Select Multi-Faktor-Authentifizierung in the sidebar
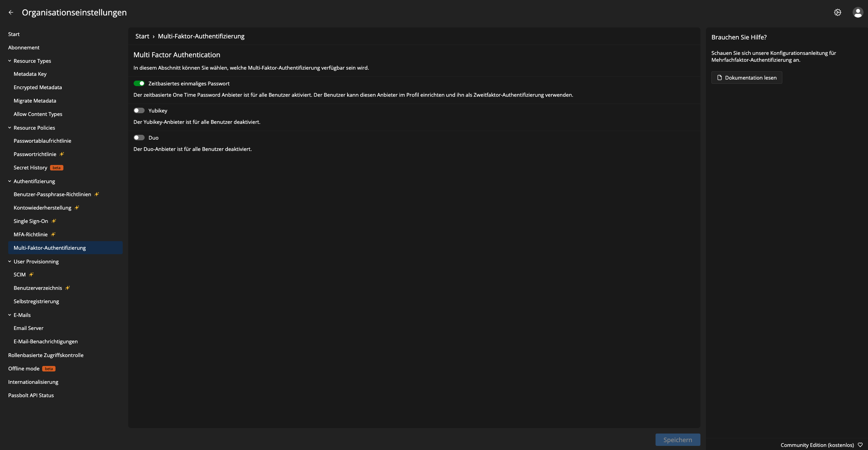Image resolution: width=868 pixels, height=450 pixels. pyautogui.click(x=65, y=248)
